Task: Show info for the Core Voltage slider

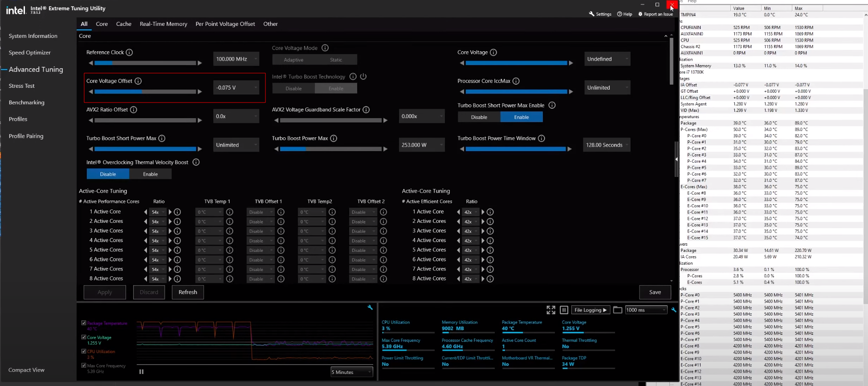Action: [x=493, y=53]
